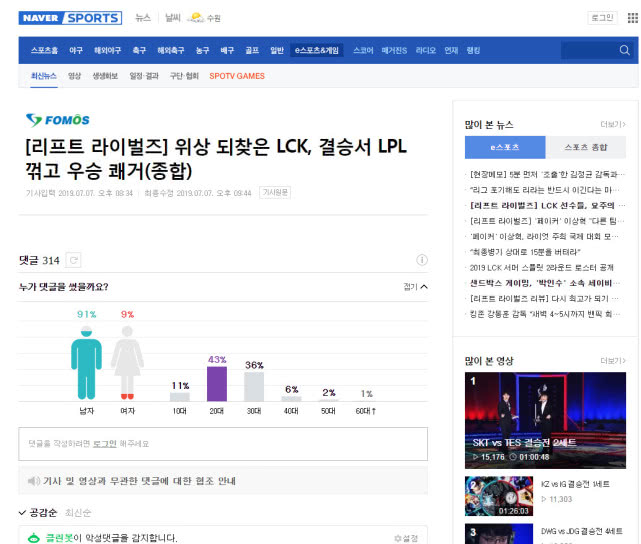Open comment guideline notice 기사 및 영상과 무관한
The image size is (641, 544).
pyautogui.click(x=139, y=481)
